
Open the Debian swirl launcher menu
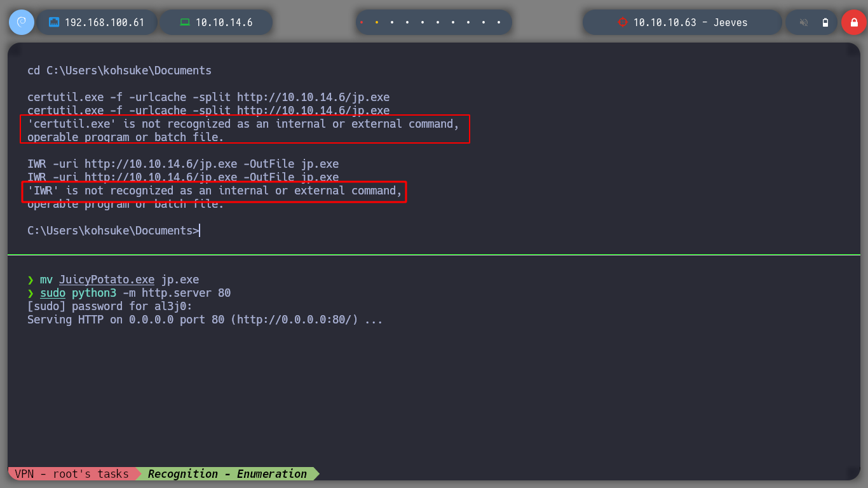click(x=21, y=22)
